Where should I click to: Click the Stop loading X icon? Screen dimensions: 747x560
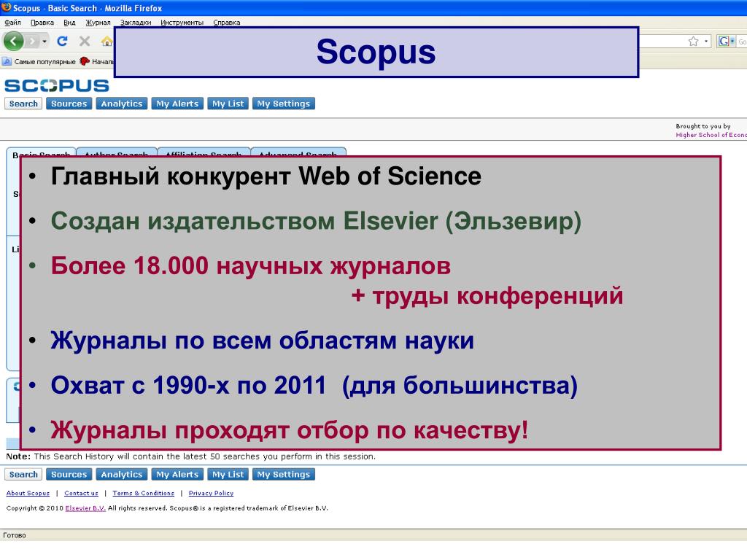pyautogui.click(x=85, y=42)
